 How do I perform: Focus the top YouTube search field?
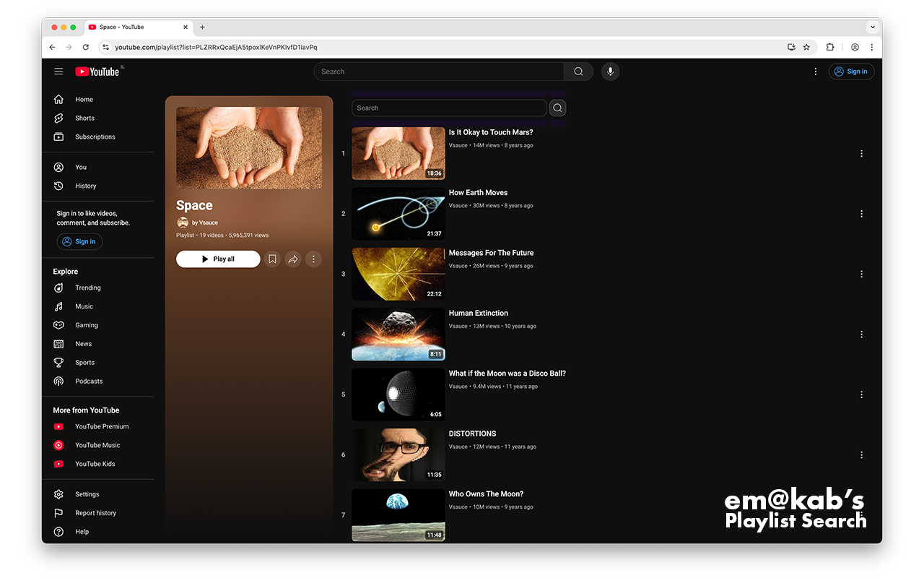pyautogui.click(x=439, y=72)
